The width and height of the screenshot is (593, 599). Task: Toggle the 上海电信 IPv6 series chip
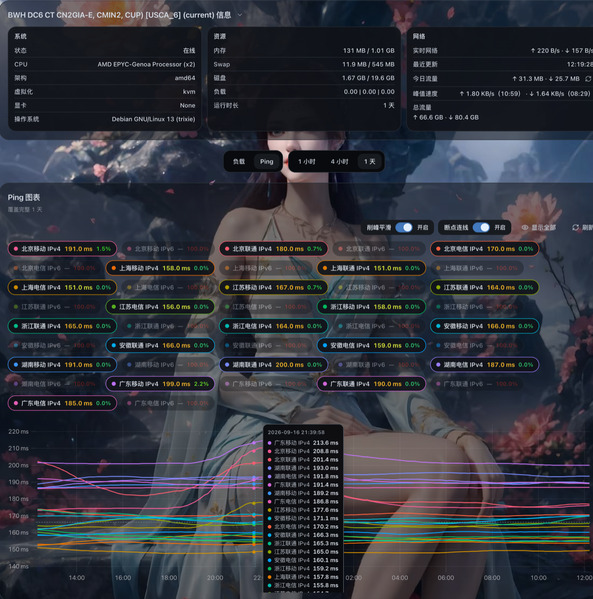pyautogui.click(x=168, y=287)
